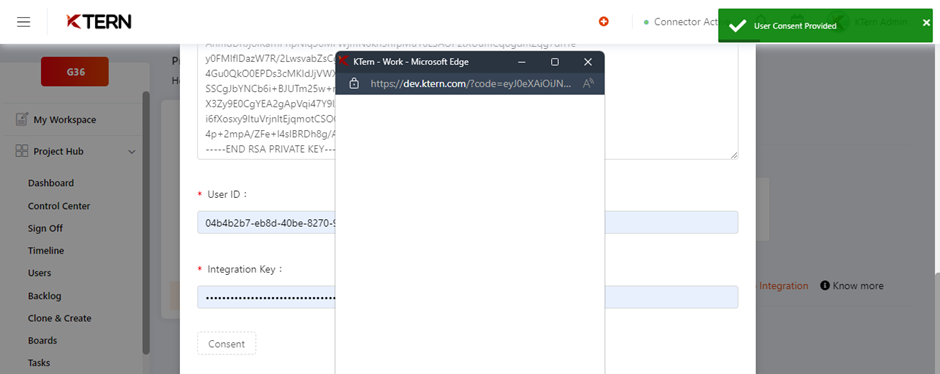Click the white checkmark in the notification
The image size is (940, 374).
click(x=737, y=26)
